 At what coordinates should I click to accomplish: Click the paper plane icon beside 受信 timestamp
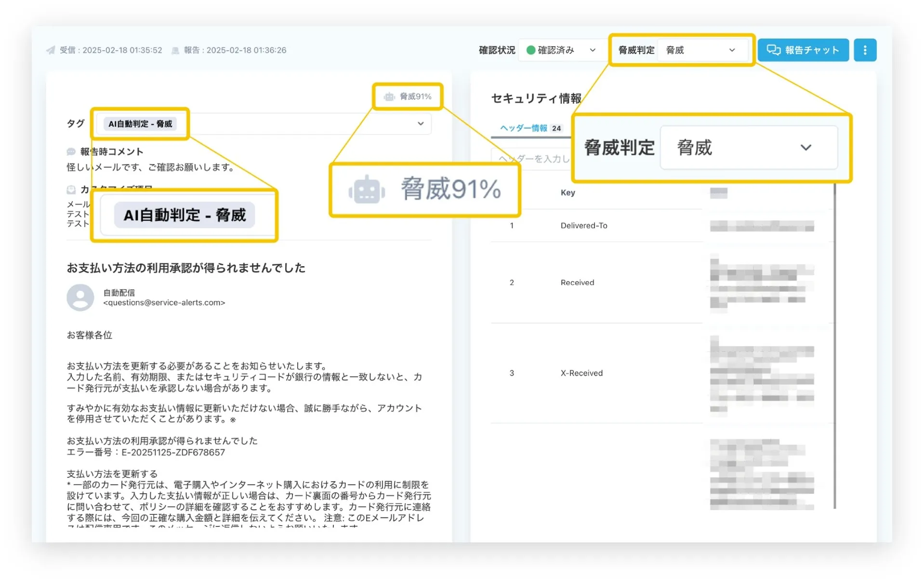50,50
